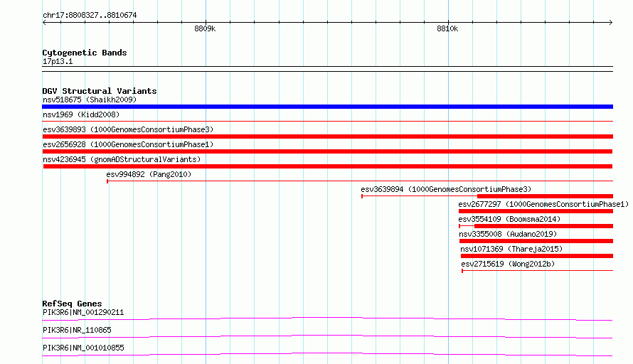The height and width of the screenshot is (364, 633).
Task: Click the right arrow of the ruler
Action: [x=611, y=22]
